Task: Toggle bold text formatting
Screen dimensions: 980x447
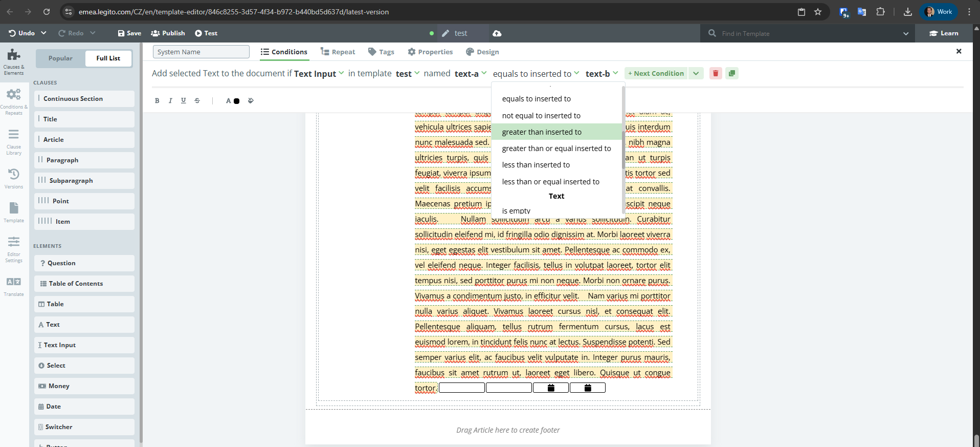Action: [157, 101]
